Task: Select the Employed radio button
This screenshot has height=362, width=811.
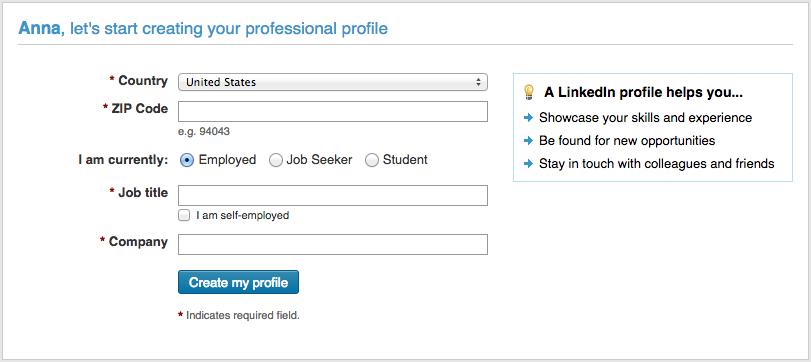Action: [x=187, y=160]
